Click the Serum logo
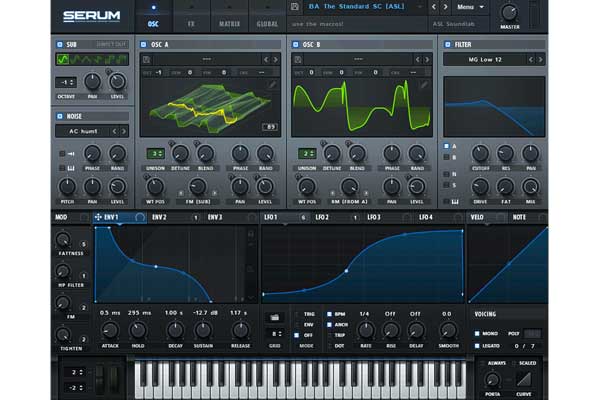This screenshot has width=600, height=400. (x=91, y=16)
